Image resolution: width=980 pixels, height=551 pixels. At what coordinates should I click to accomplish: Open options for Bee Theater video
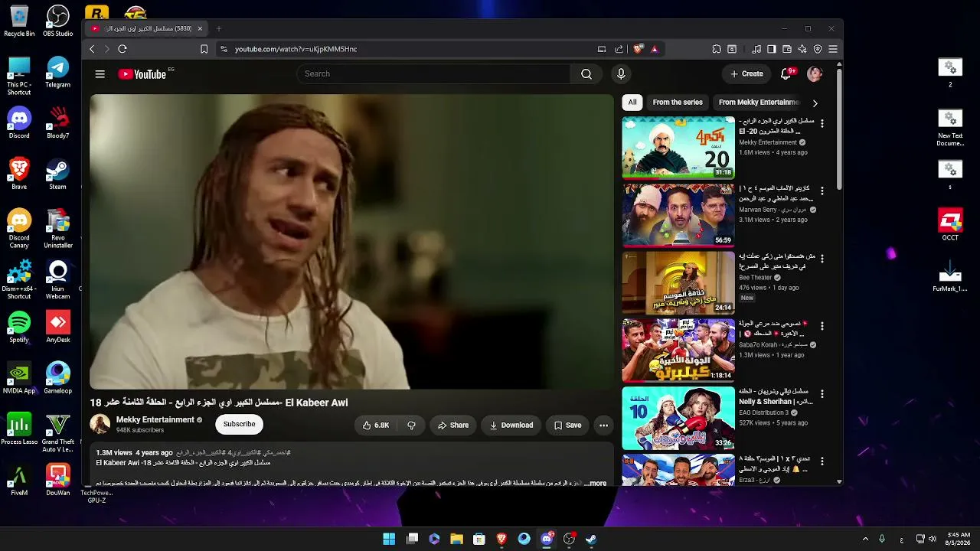[x=822, y=259]
